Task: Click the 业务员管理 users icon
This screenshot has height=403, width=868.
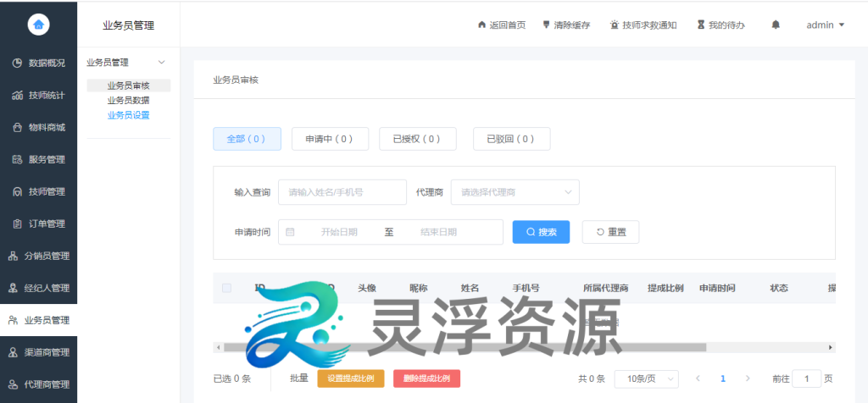Action: (x=14, y=320)
